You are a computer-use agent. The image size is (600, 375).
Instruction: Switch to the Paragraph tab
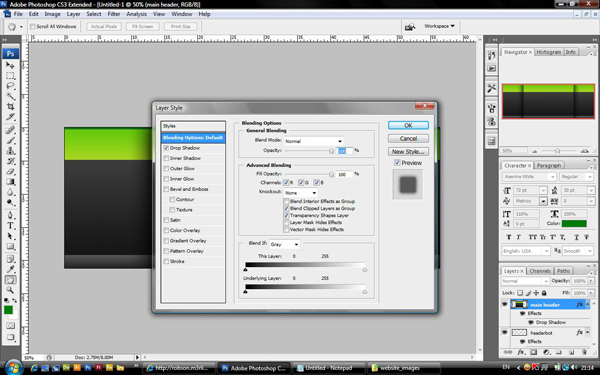click(x=549, y=166)
